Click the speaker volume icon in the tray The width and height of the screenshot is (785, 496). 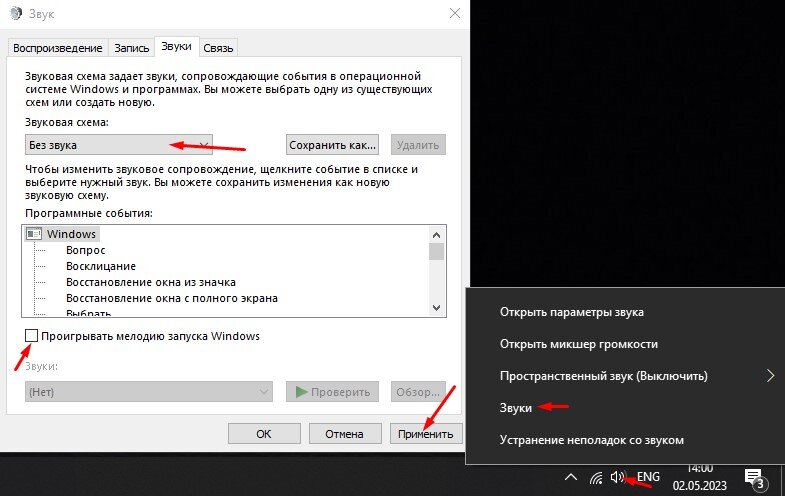click(617, 477)
